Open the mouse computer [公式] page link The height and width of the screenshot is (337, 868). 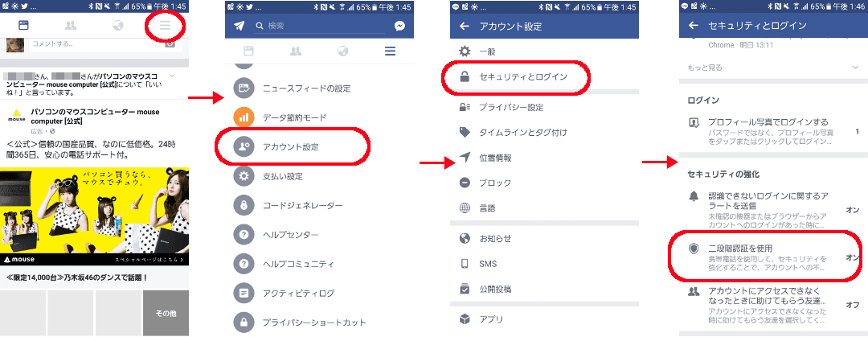(x=95, y=116)
